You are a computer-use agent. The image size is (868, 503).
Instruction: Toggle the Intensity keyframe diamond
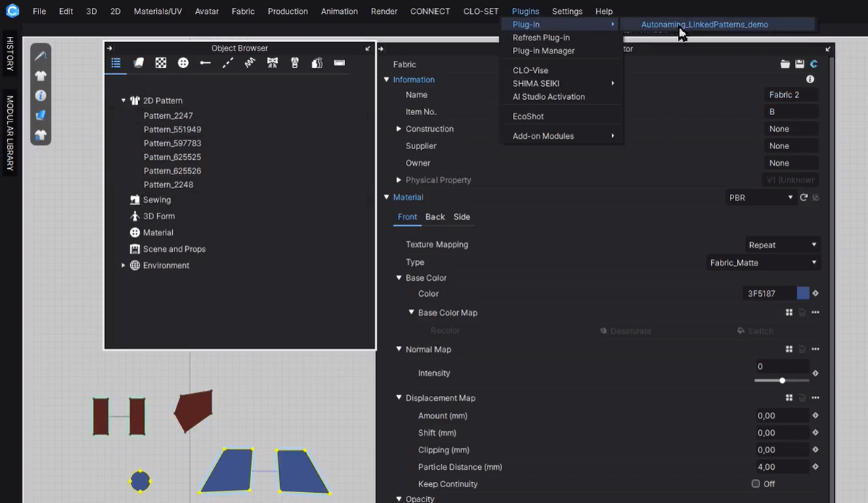point(815,373)
